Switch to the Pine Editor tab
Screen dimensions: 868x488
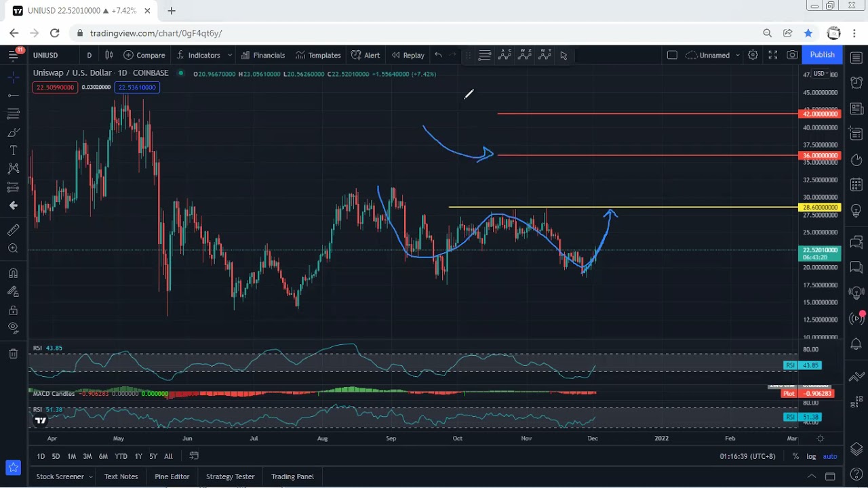tap(172, 476)
